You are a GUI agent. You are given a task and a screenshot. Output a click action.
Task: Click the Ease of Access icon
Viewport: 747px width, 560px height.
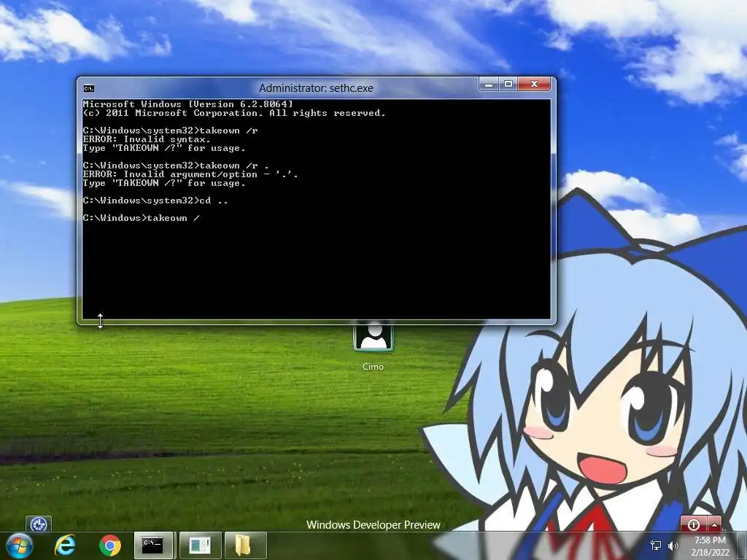pyautogui.click(x=39, y=524)
